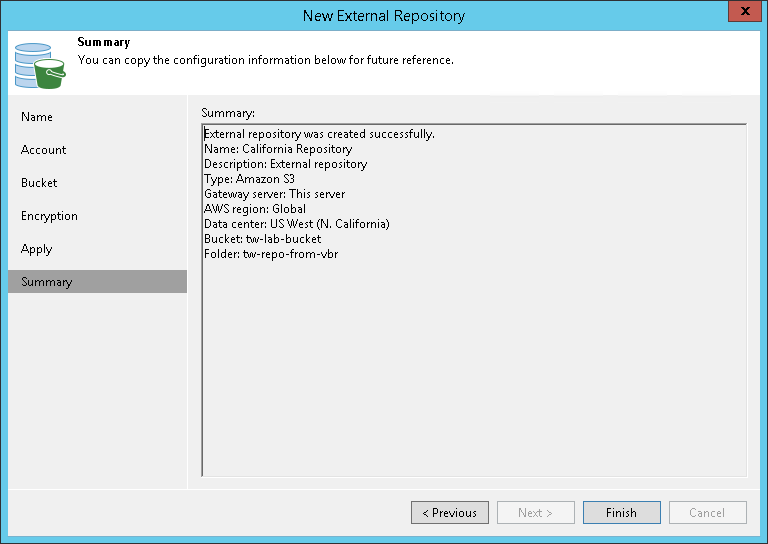Click the 'Description: External repository' line
This screenshot has width=768, height=544.
tap(286, 164)
